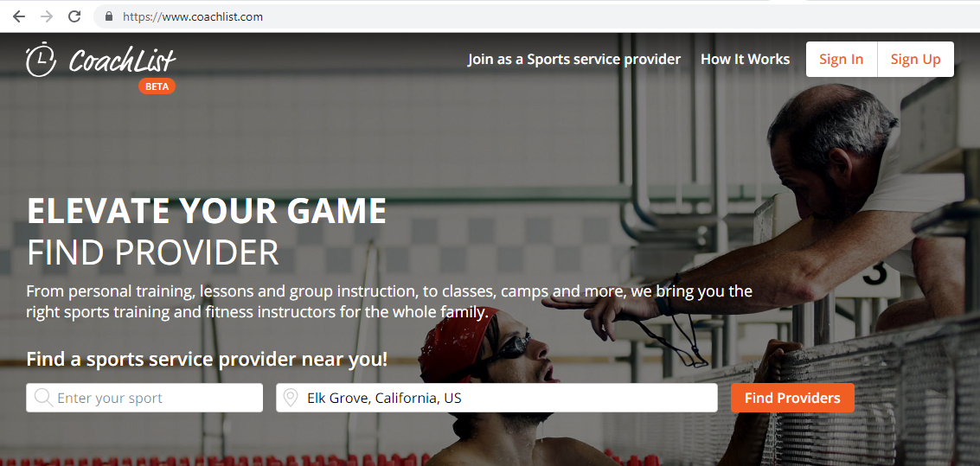Click the magnifier icon in sport field

44,398
